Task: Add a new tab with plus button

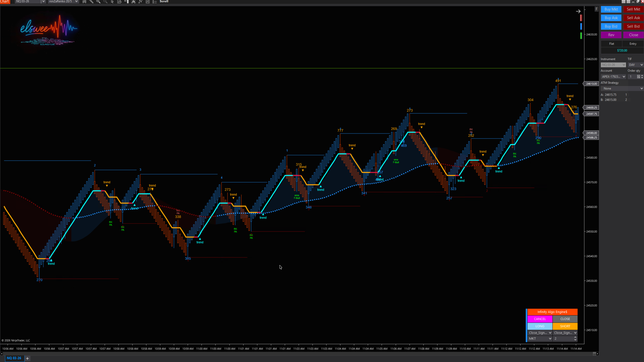Action: click(27, 358)
